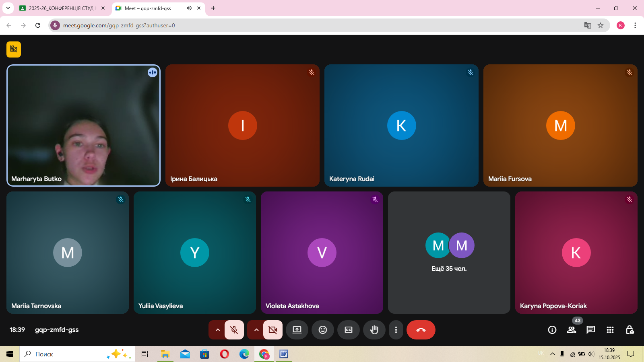Open the in-call chat messages icon
The width and height of the screenshot is (644, 362).
[x=591, y=330]
